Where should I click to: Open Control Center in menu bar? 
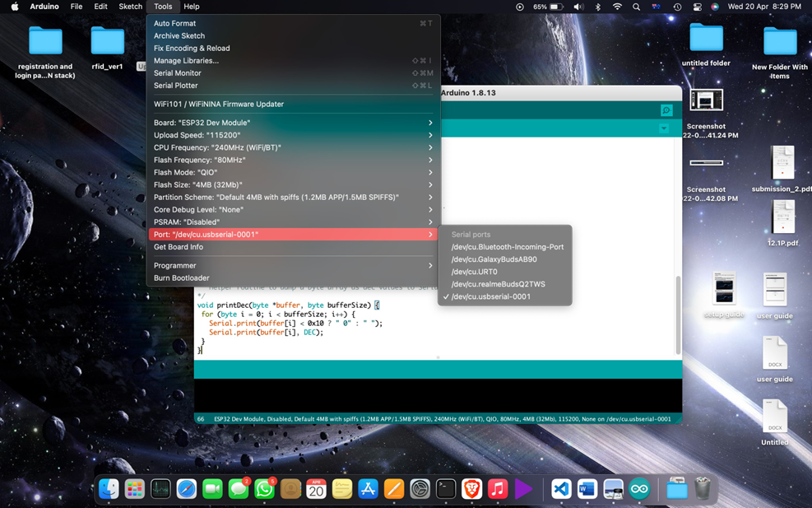coord(697,7)
